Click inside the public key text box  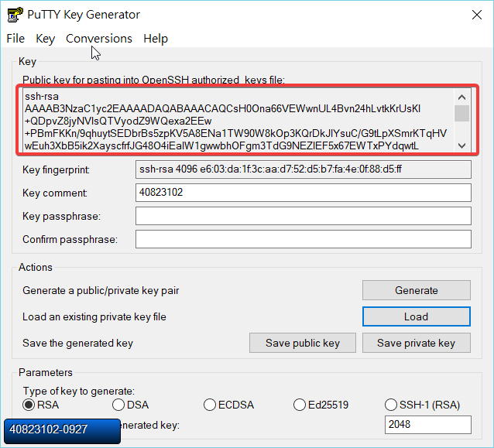coord(238,121)
